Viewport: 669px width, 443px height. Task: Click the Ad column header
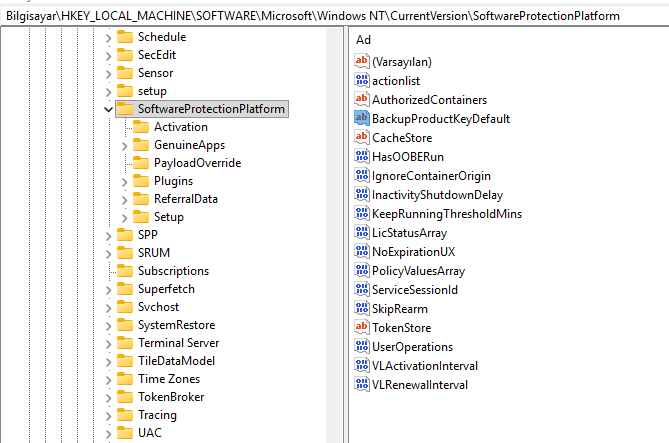(x=364, y=38)
